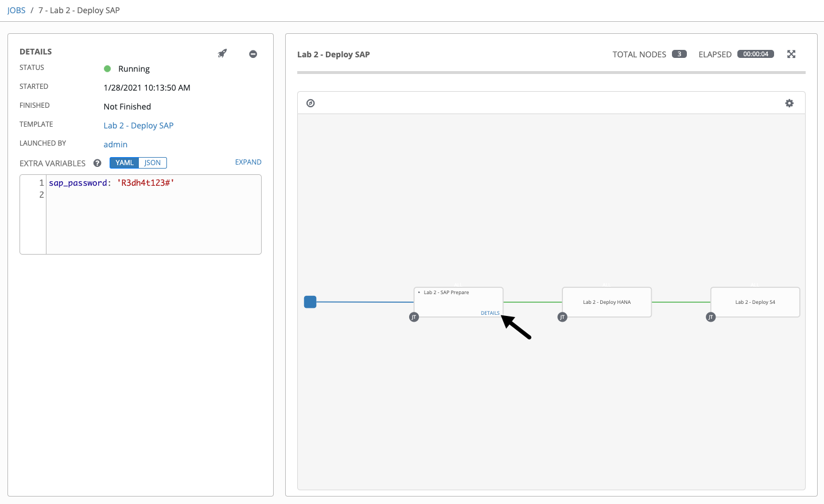Switch extra variables to JSON

153,163
